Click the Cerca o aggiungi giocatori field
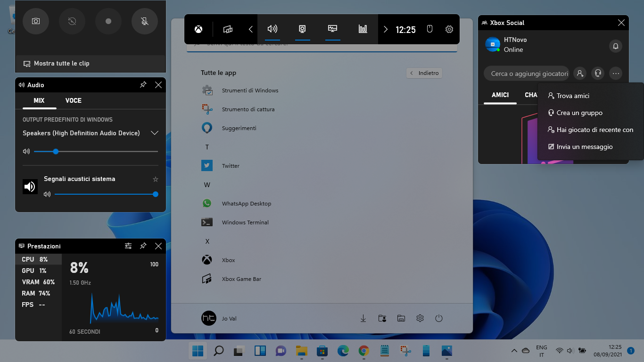The image size is (644, 362). pyautogui.click(x=527, y=74)
